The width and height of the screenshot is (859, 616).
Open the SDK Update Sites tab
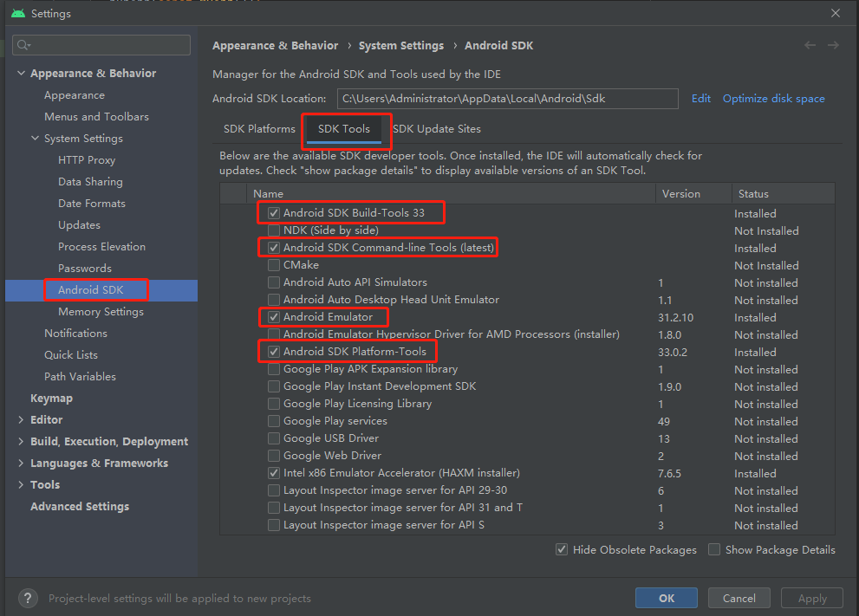pyautogui.click(x=437, y=129)
